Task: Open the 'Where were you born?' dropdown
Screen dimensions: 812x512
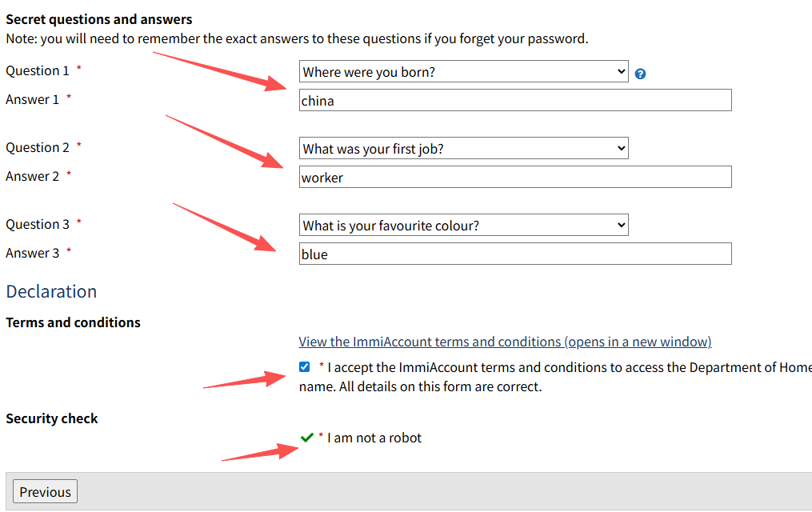Action: tap(463, 71)
